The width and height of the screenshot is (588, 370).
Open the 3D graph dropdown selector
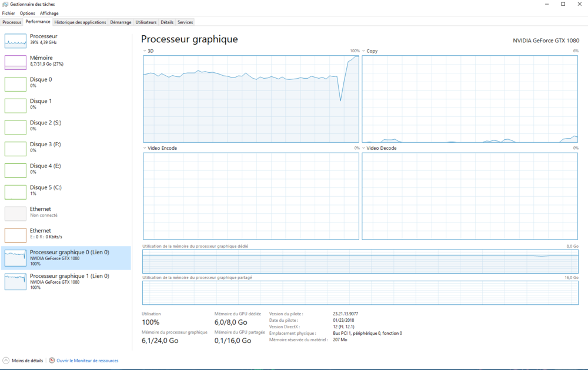click(145, 51)
